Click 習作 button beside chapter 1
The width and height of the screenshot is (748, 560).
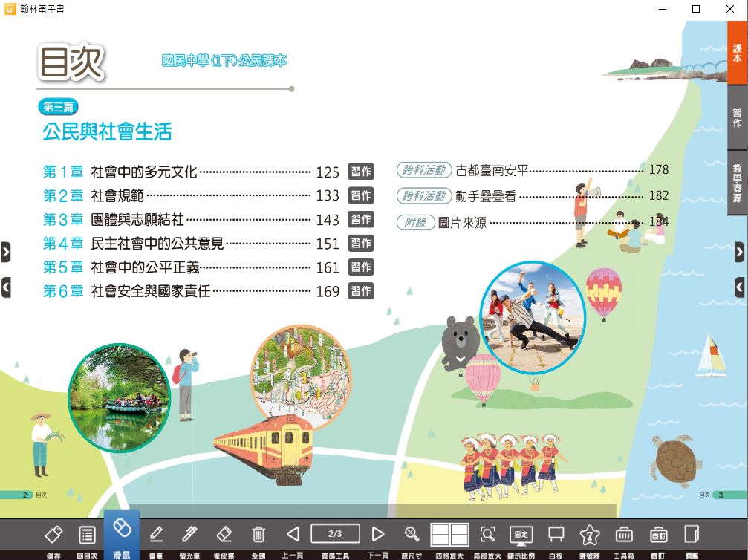click(361, 172)
